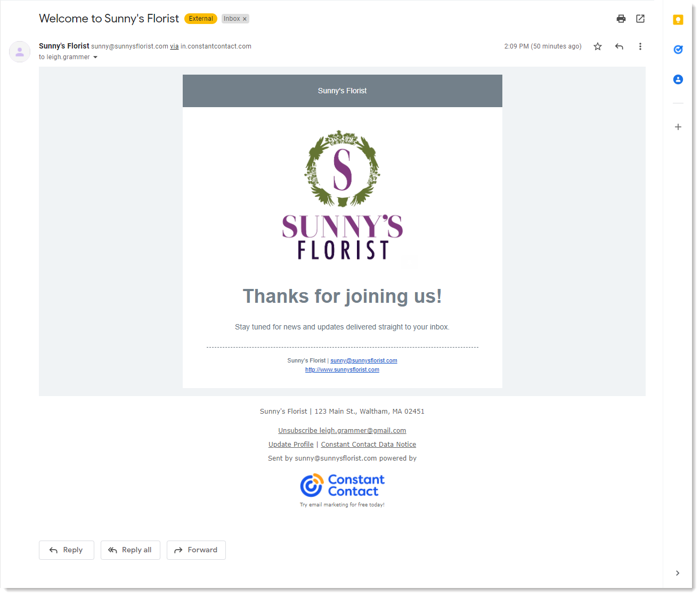Screen dimensions: 700x596
Task: Click "Sent by sunny@sunnysflorist.com powered by" text
Action: point(342,458)
